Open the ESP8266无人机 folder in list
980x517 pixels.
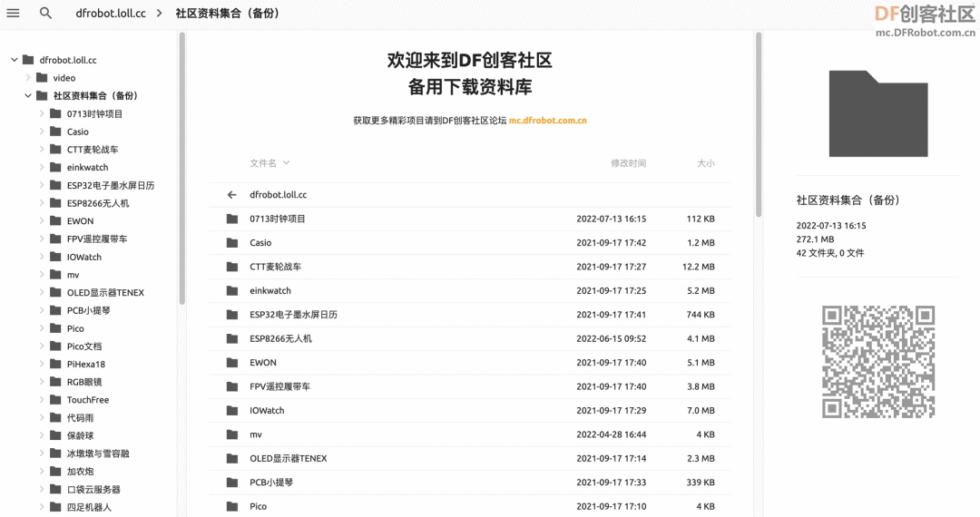470,338
